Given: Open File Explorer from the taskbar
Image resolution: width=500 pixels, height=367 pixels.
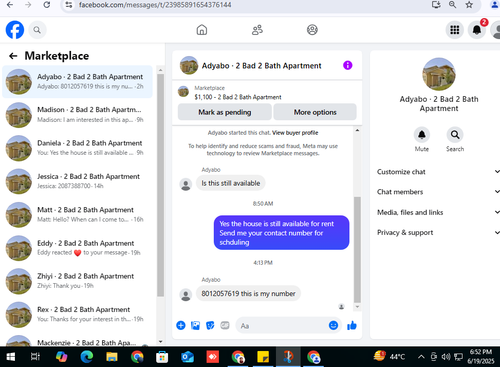Looking at the screenshot, I should [112, 357].
